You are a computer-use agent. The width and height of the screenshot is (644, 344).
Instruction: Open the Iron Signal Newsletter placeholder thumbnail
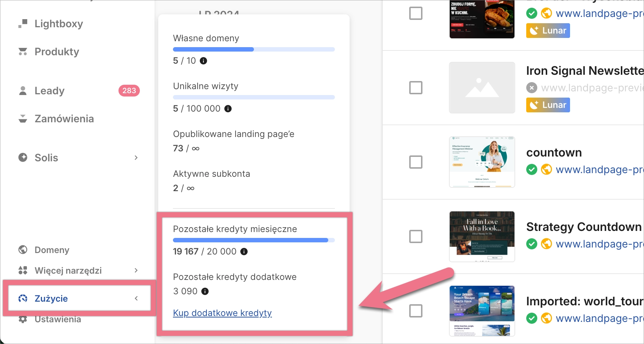[x=482, y=88]
